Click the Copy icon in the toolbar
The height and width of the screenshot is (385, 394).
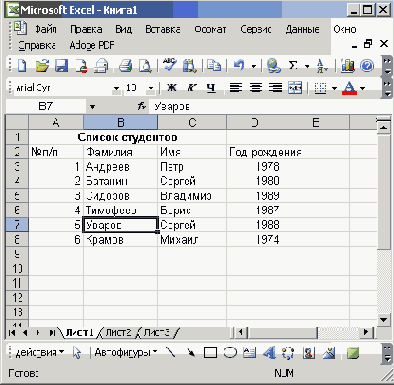coord(214,65)
